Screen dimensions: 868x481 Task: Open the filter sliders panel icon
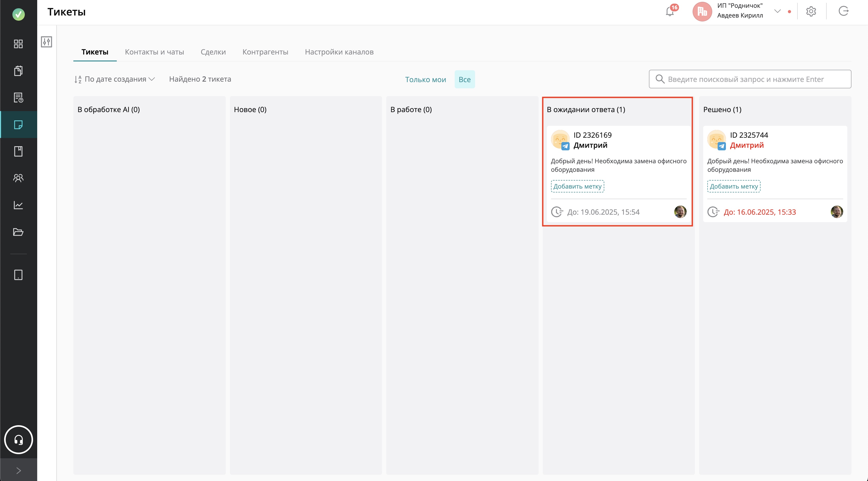(x=47, y=42)
